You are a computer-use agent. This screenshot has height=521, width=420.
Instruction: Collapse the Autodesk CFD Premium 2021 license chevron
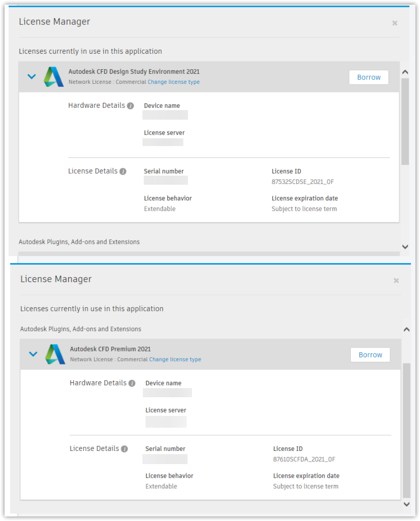(33, 354)
